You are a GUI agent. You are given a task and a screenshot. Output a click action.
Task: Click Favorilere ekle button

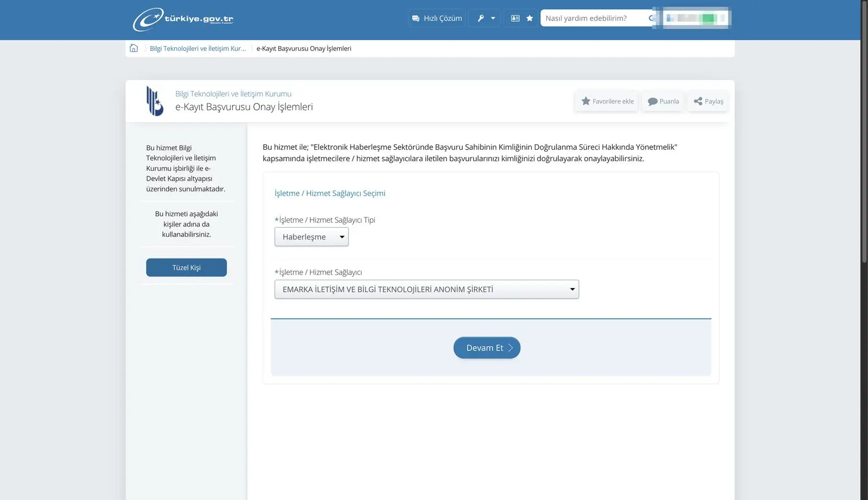(607, 101)
